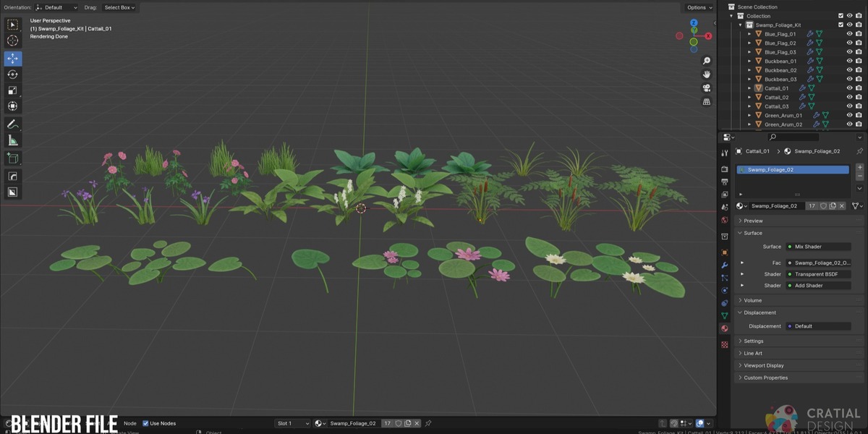Expand the Settings panel section
Image resolution: width=868 pixels, height=434 pixels.
click(799, 341)
